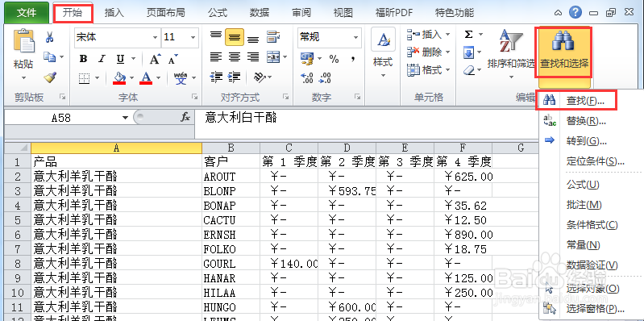This screenshot has height=321, width=644.
Task: Open the Styles (样式) gallery
Action: click(383, 53)
